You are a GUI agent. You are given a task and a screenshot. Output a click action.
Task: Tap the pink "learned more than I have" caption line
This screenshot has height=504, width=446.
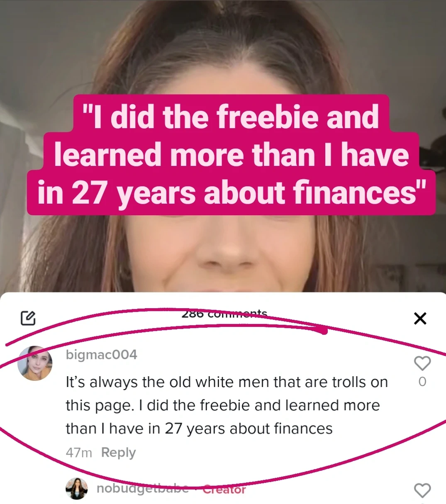pyautogui.click(x=231, y=154)
